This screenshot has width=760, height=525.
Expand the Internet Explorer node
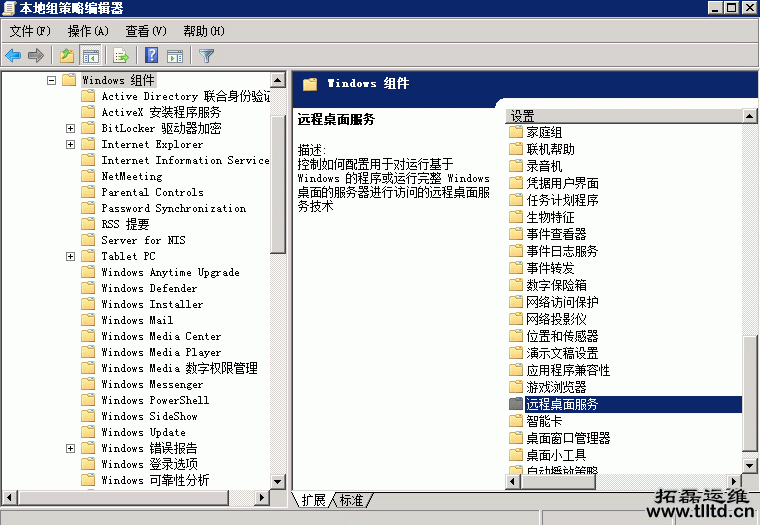[x=70, y=144]
